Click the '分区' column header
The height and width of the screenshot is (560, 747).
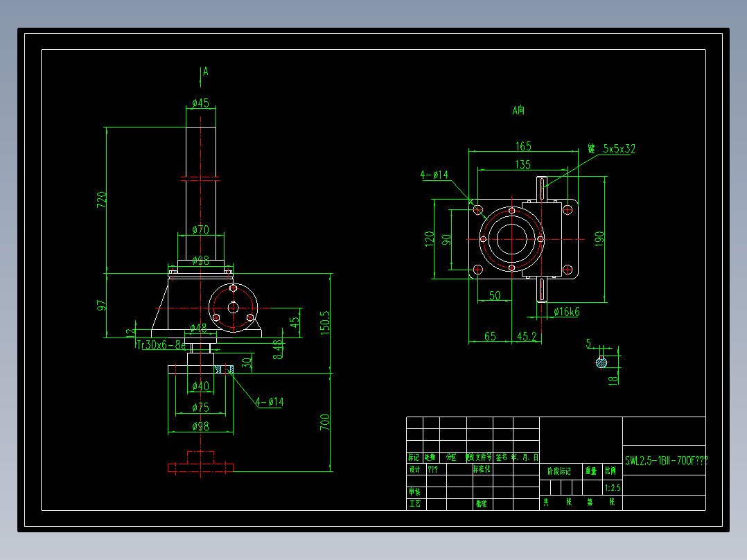pyautogui.click(x=450, y=457)
